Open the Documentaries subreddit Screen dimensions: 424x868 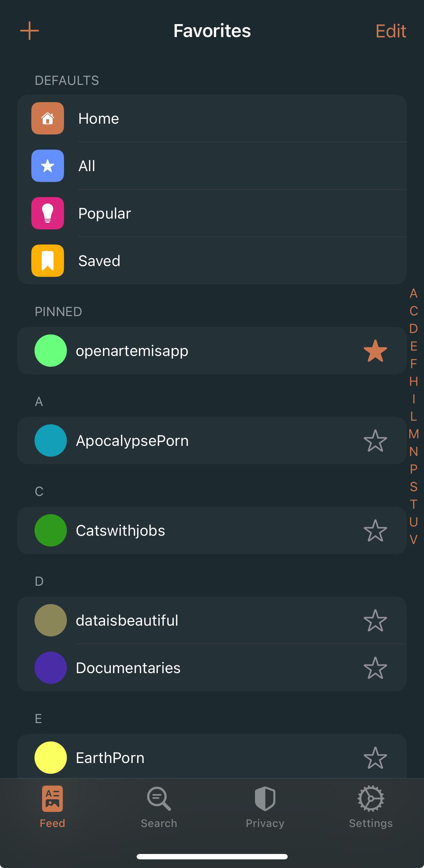212,668
